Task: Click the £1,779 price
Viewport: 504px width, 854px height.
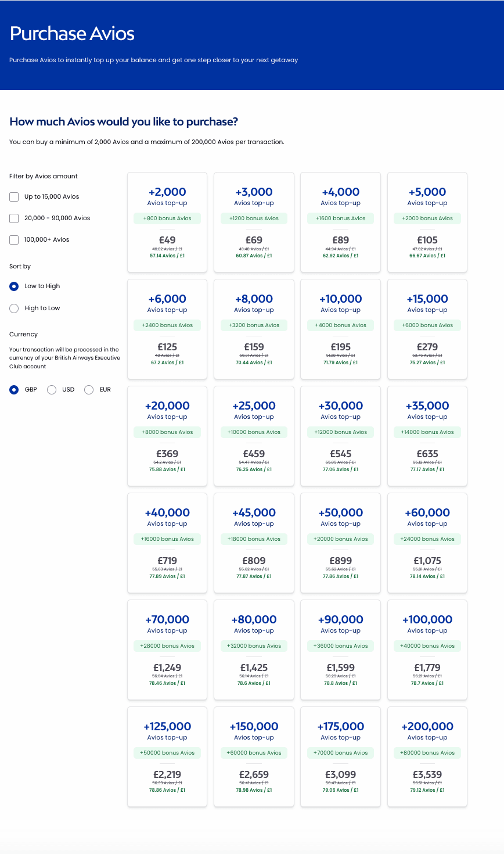Action: point(427,668)
